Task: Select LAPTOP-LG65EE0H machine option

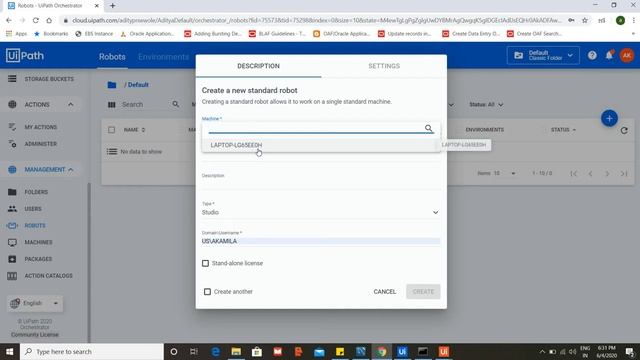Action: tap(320, 145)
